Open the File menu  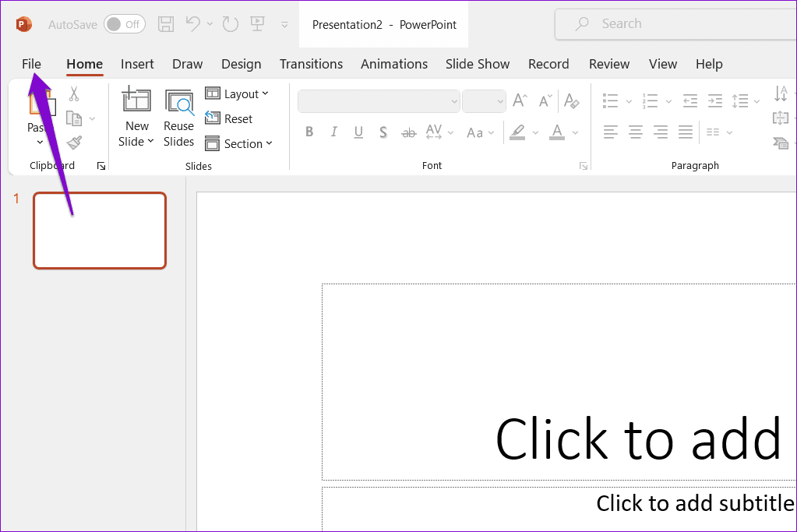31,64
